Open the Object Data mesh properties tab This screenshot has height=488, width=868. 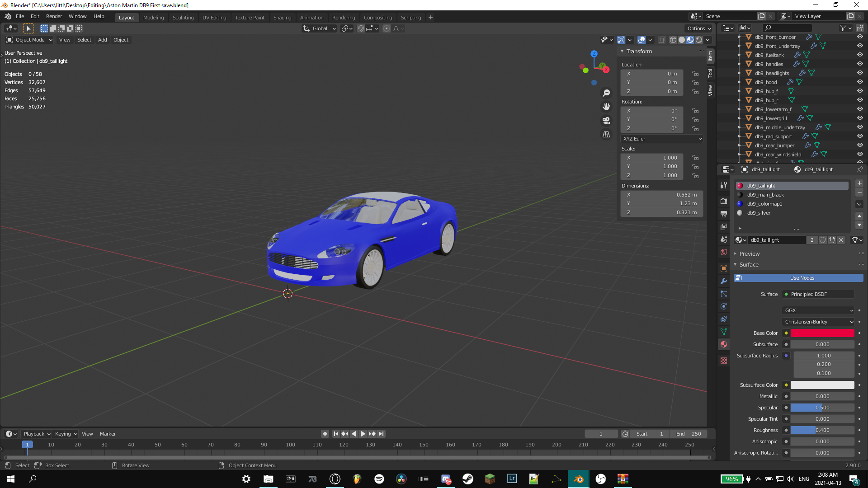point(724,332)
